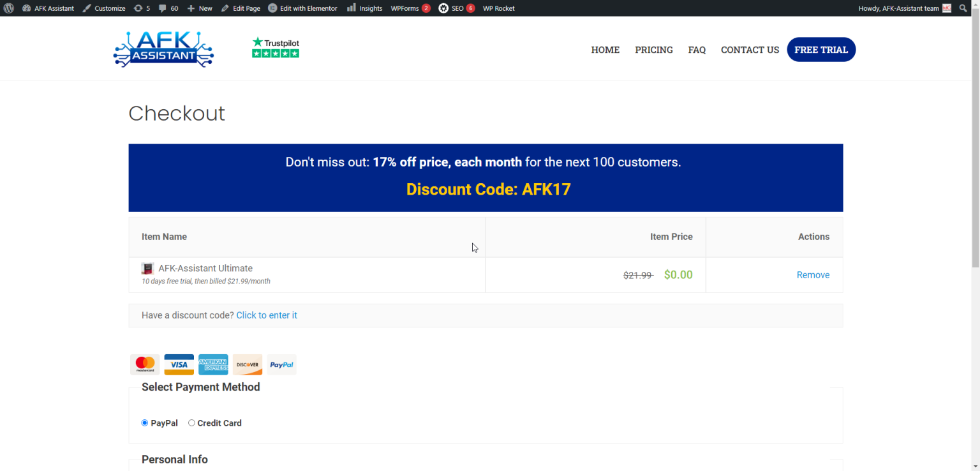Click the Mastercard payment icon

(145, 364)
